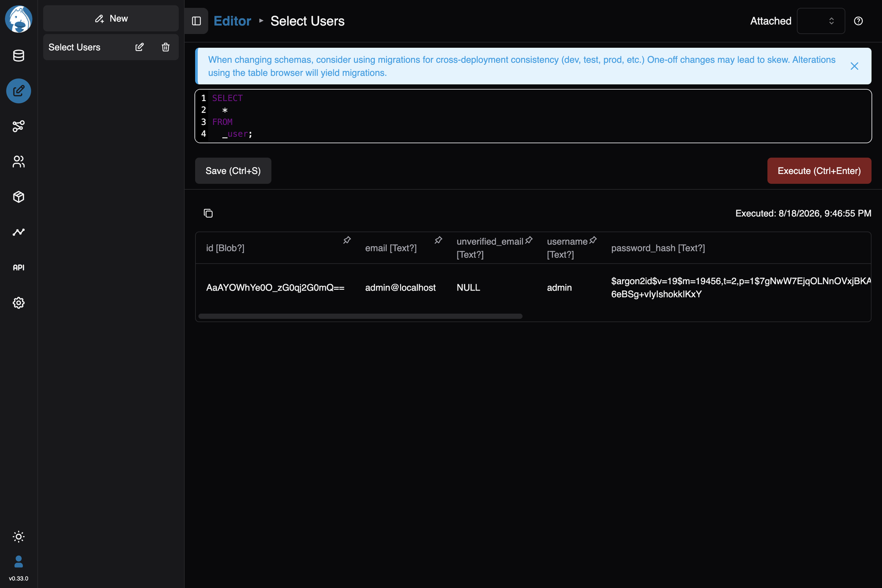Click the Select Users page title
This screenshot has width=882, height=588.
(307, 21)
